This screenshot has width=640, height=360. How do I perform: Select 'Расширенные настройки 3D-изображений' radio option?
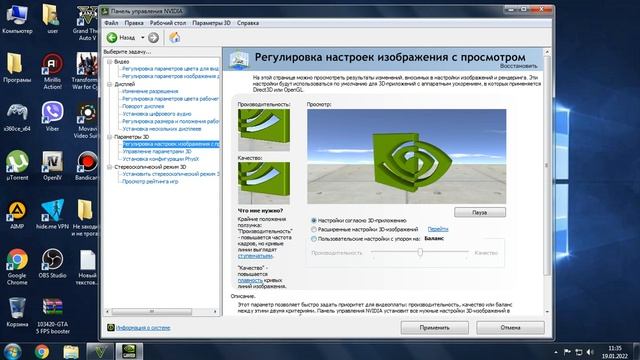tap(314, 229)
